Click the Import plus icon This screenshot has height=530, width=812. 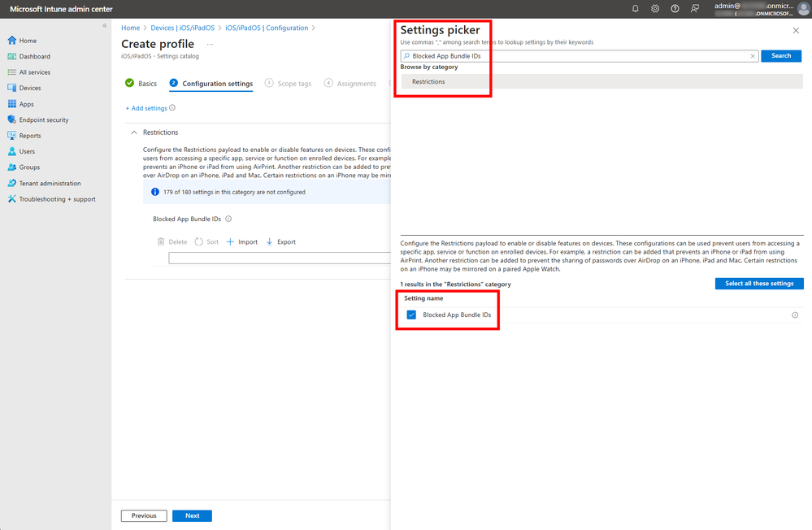[231, 242]
